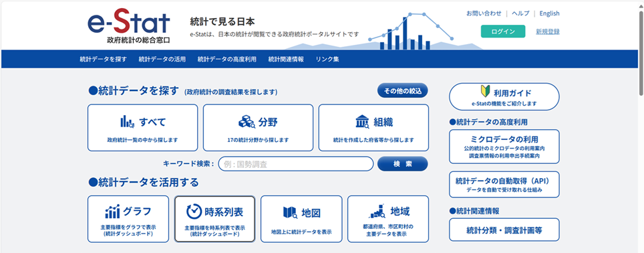Open the ヘルプ link
Image resolution: width=644 pixels, height=253 pixels.
520,13
